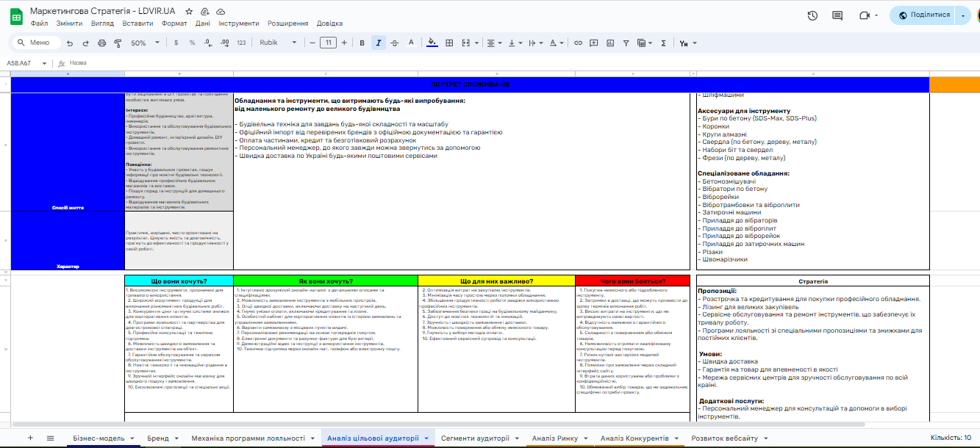
Task: Format cells as percent
Action: 192,43
